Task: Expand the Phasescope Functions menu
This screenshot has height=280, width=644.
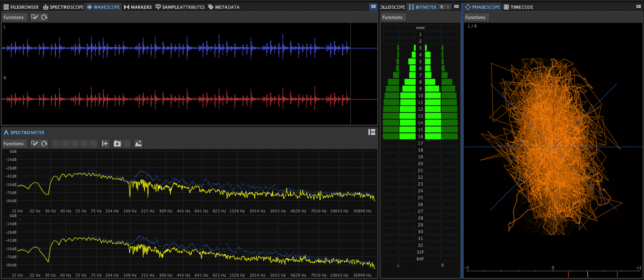Action: coord(475,17)
